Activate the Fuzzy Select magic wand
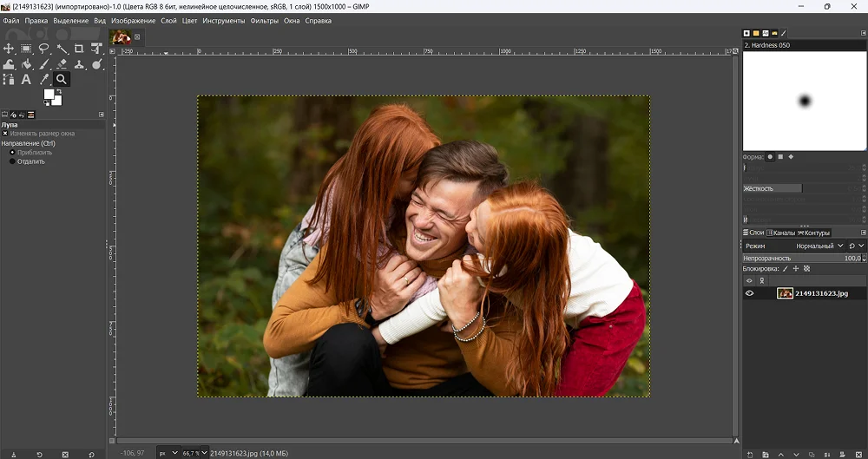The width and height of the screenshot is (868, 459). click(x=62, y=49)
